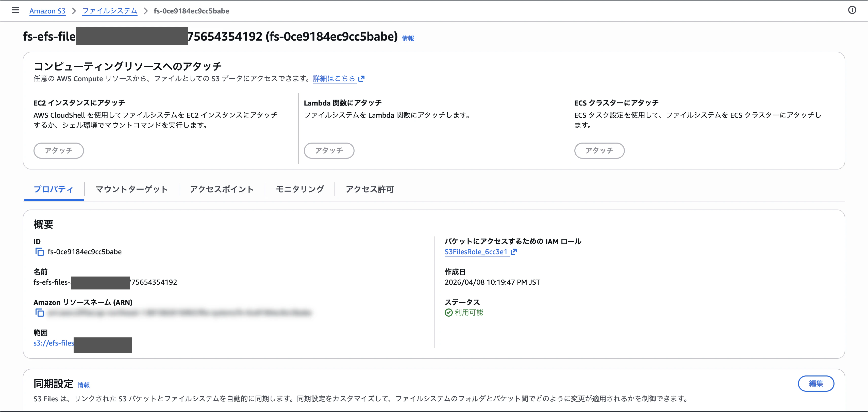Open the ファイルシステム breadcrumb link
Viewport: 868px width, 412px height.
[109, 11]
